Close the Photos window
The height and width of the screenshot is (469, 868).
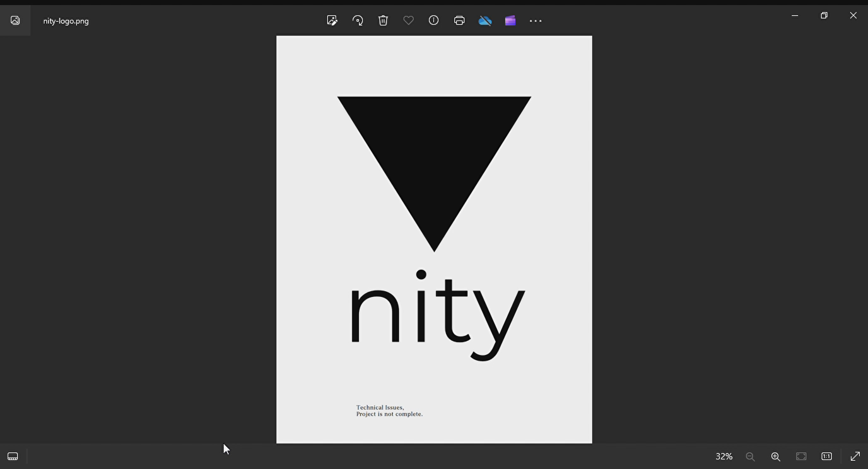(853, 16)
